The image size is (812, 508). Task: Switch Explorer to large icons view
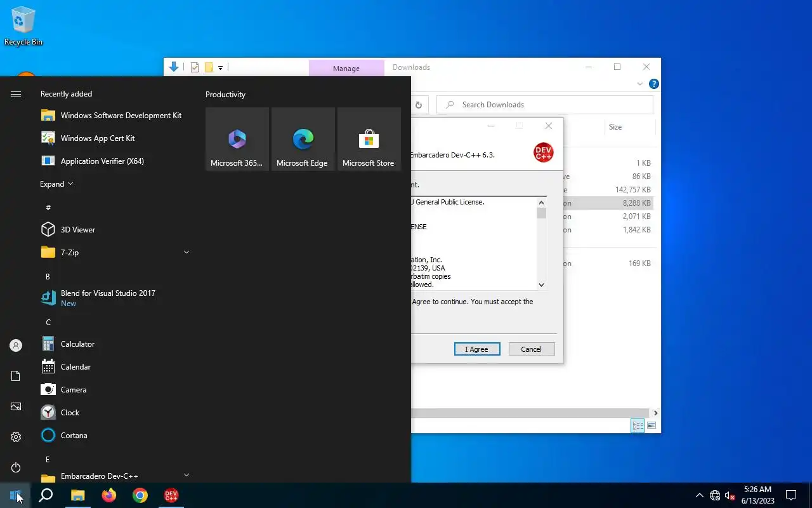(x=651, y=425)
